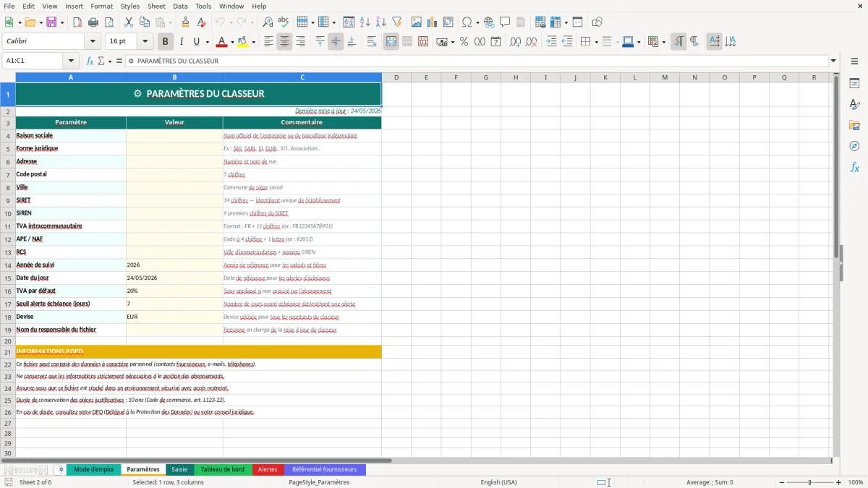This screenshot has width=868, height=488.
Task: Open the Underline style dropdown arrow
Action: (x=207, y=42)
